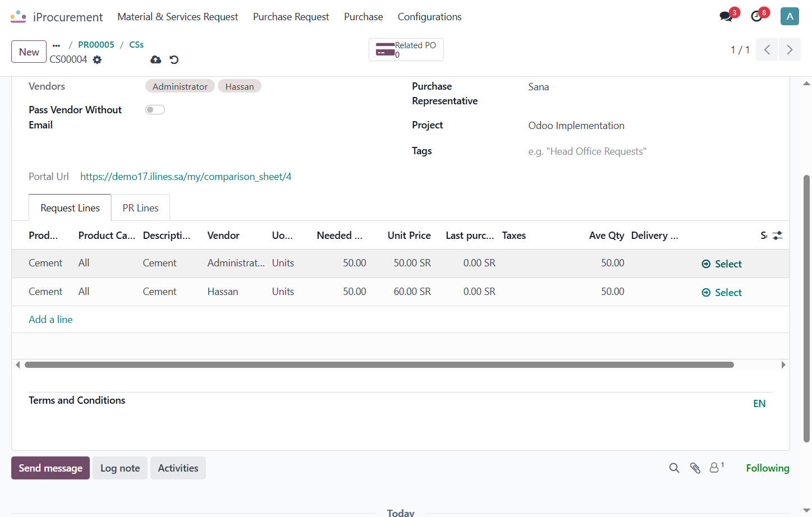Open the Purchase menu
Viewport: 812px width, 517px height.
(363, 17)
